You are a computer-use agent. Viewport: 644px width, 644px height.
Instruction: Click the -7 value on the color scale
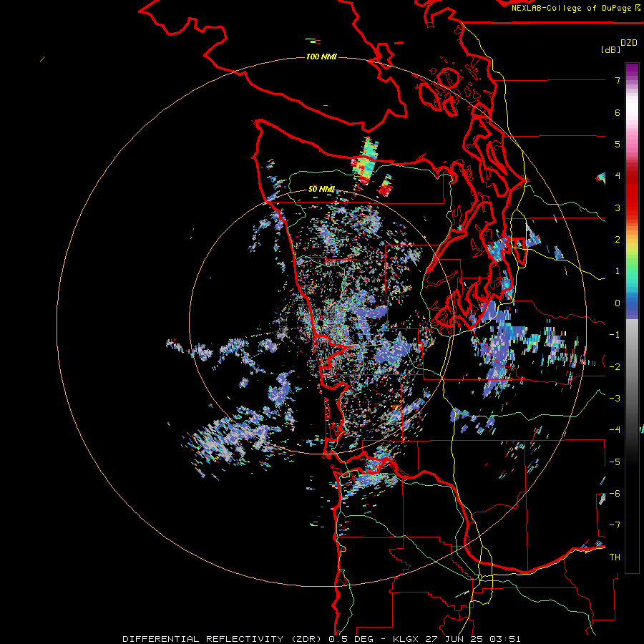click(x=615, y=525)
